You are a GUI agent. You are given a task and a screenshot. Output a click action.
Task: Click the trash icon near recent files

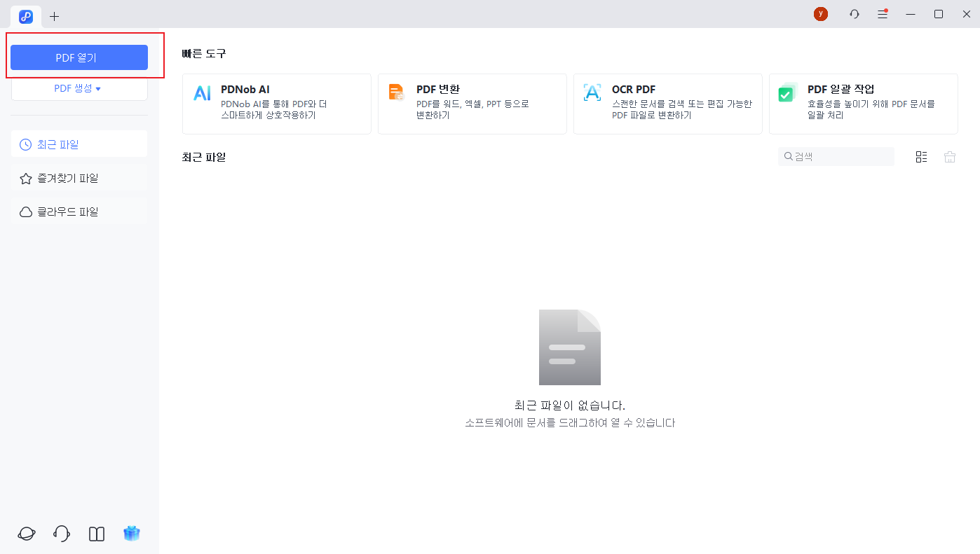(x=950, y=156)
